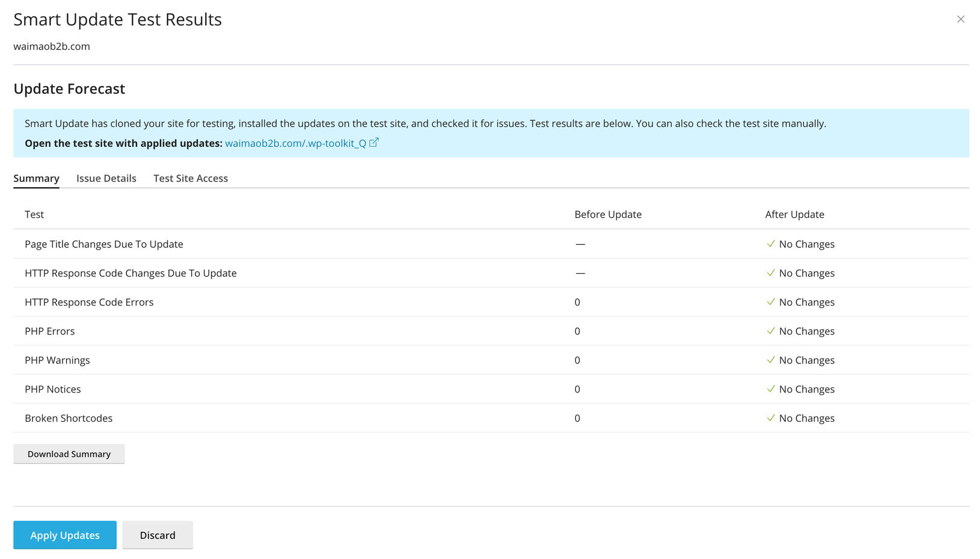This screenshot has width=980, height=559.
Task: Click the Test column header
Action: 34,214
